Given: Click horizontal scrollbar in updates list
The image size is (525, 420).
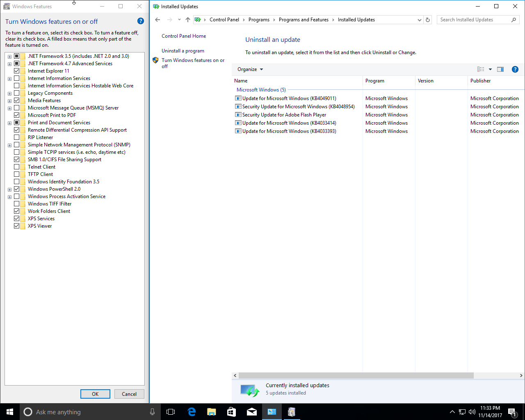Looking at the screenshot, I should tap(356, 375).
